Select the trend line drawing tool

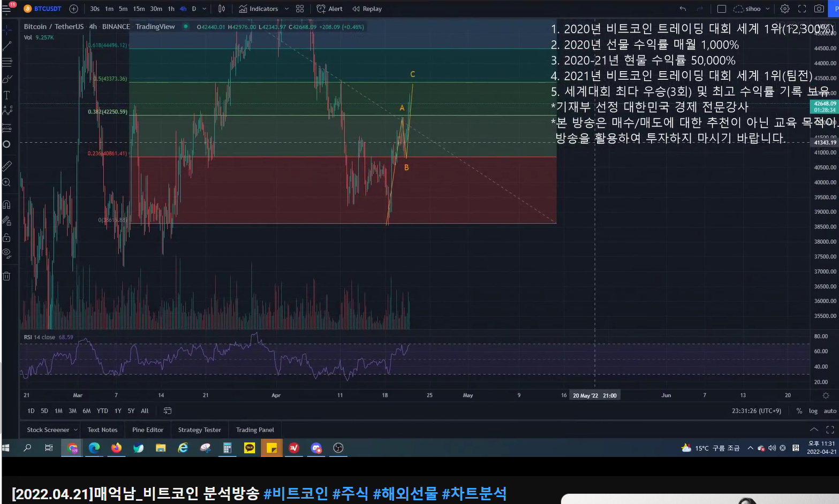7,46
